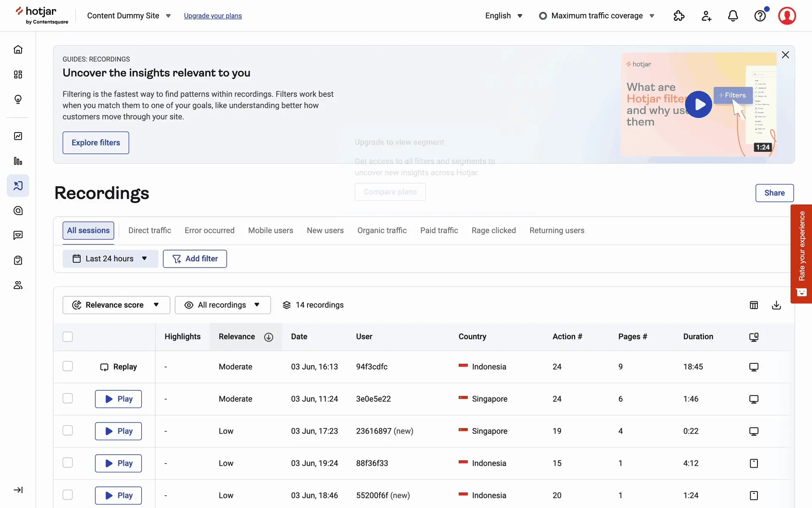Select checkbox for the 3e0e5e22 recording
Screen dimensions: 812x508
click(x=68, y=398)
